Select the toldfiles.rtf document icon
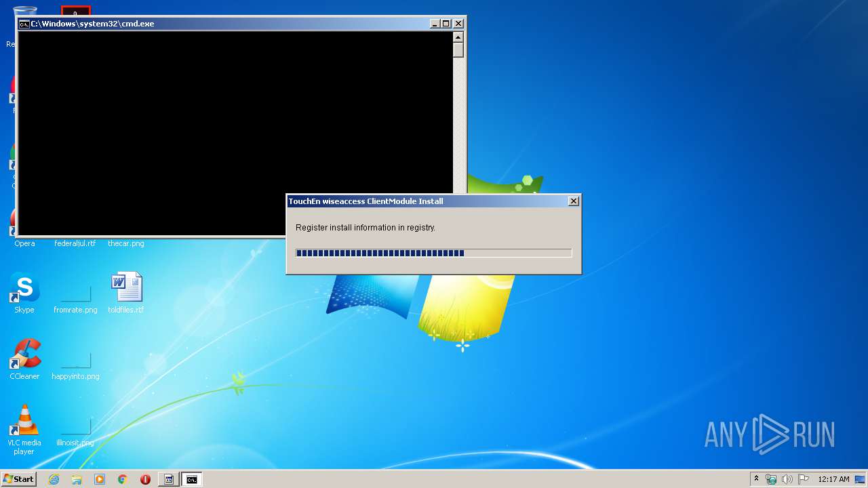Screen dimensions: 868x488 tap(126, 293)
